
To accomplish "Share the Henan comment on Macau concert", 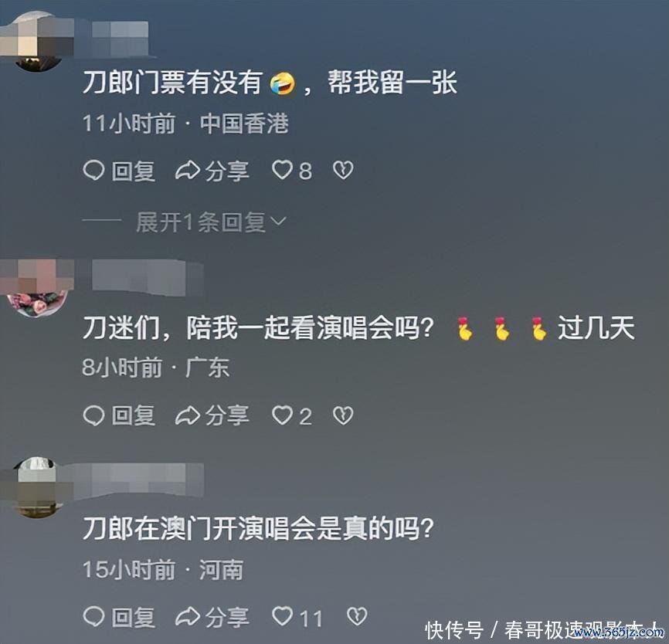I will 212,617.
